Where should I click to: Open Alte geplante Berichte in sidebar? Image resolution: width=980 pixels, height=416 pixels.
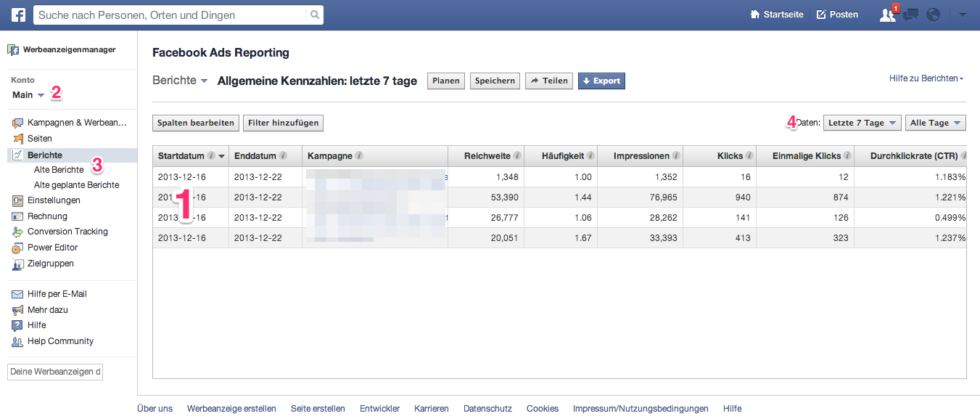click(76, 185)
